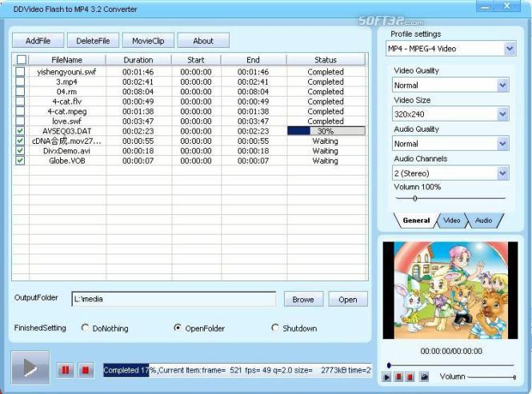Click the OutputFolder path field
Screen dimensions: 532x394
coord(174,299)
